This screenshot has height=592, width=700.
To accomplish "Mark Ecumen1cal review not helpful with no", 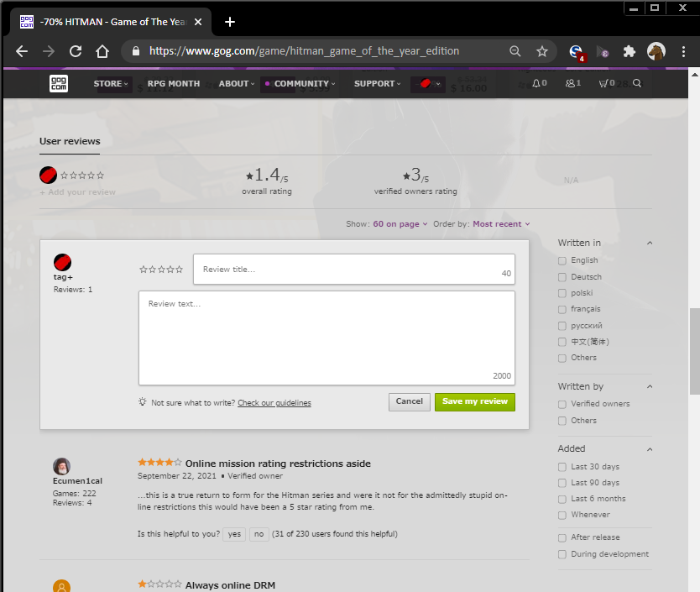I will coord(259,534).
